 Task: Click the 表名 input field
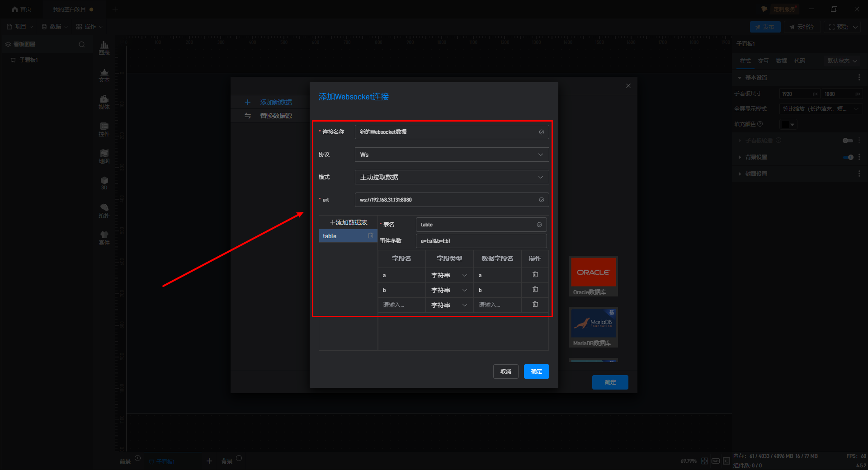click(x=481, y=225)
